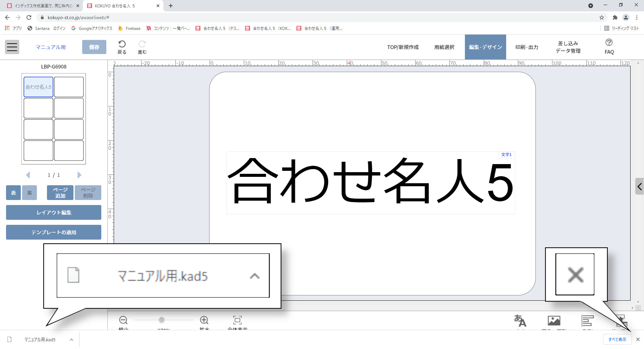Open the image insert icon

554,321
